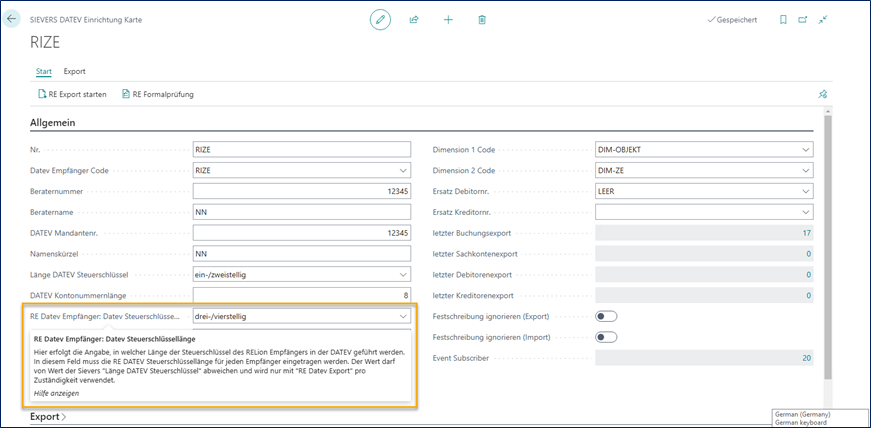
Task: Click the pencil edit icon
Action: coord(380,19)
